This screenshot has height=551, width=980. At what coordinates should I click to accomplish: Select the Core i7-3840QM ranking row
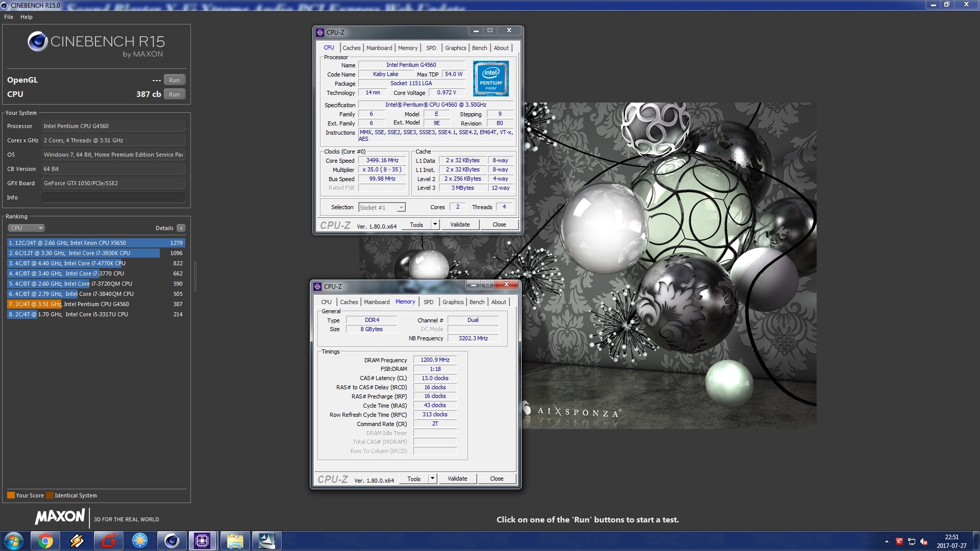96,294
